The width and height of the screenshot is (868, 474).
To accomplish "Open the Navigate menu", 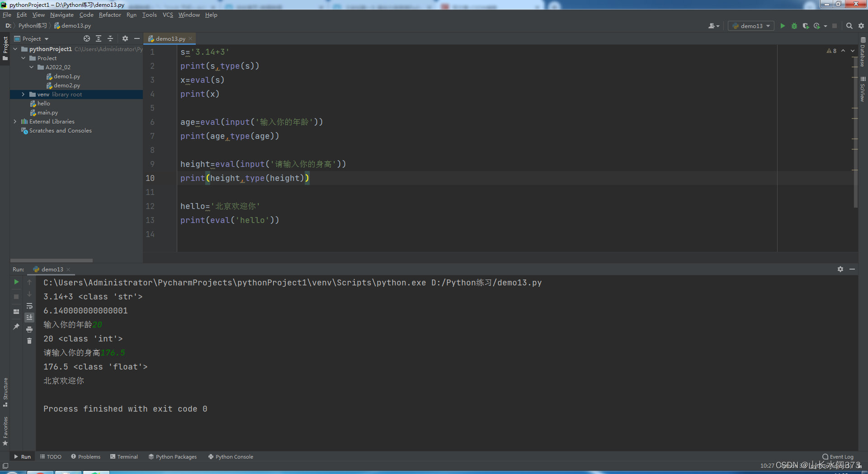I will (61, 14).
